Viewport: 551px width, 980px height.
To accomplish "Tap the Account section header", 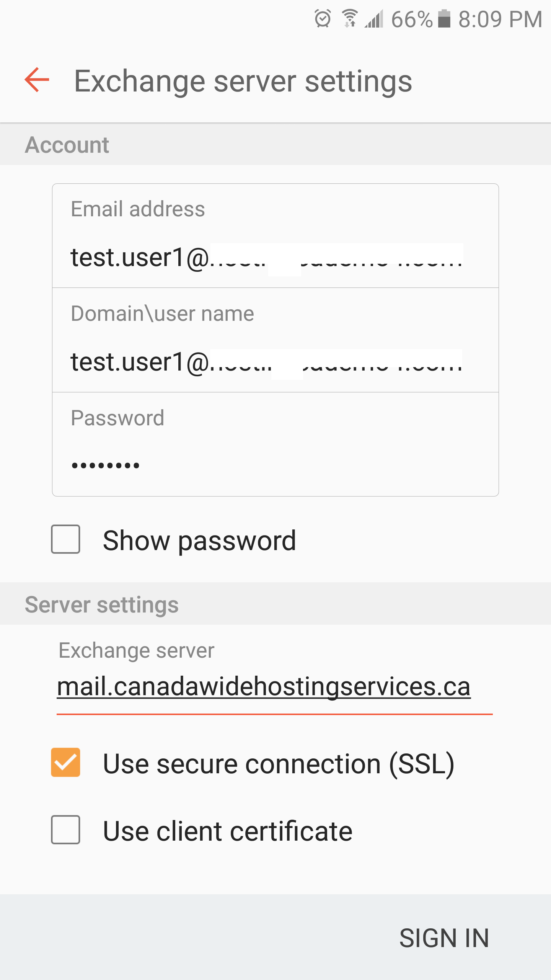I will click(x=67, y=144).
